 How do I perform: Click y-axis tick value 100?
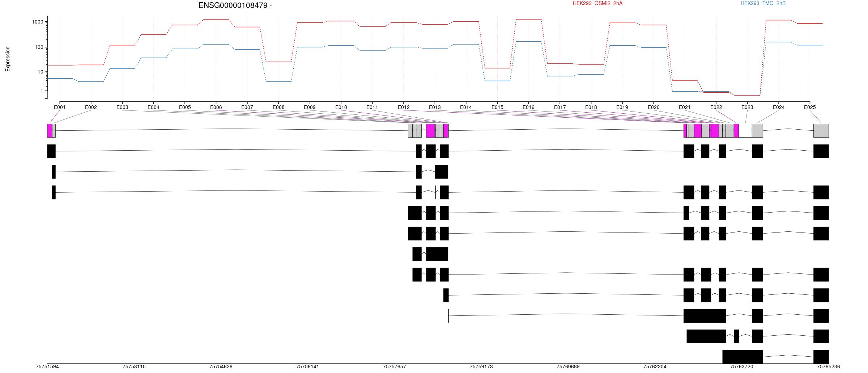coord(39,47)
